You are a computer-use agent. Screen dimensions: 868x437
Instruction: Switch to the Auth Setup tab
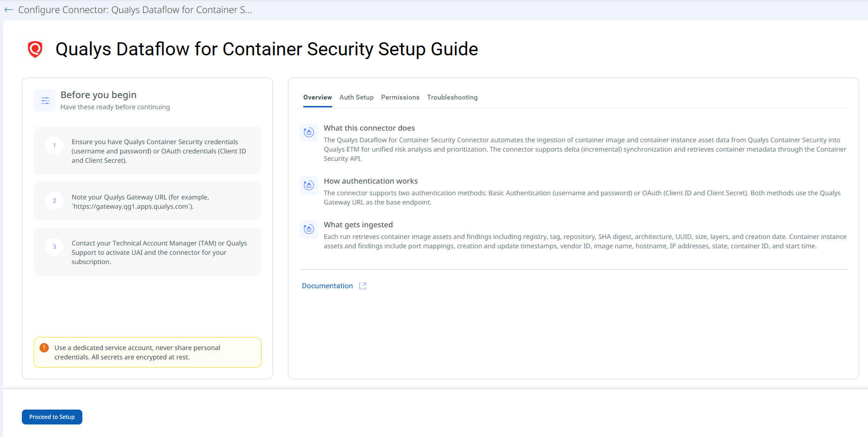pyautogui.click(x=357, y=98)
